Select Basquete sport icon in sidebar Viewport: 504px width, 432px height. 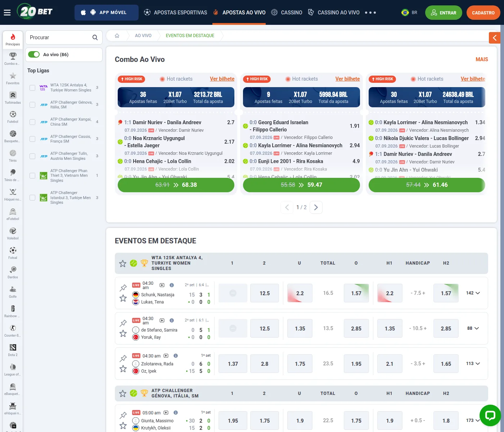13,136
